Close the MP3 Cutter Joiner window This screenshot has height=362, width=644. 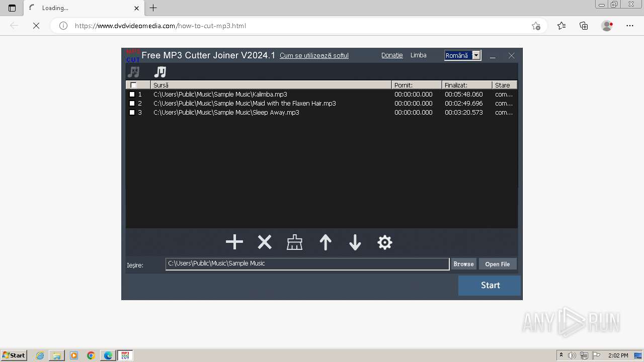[511, 56]
